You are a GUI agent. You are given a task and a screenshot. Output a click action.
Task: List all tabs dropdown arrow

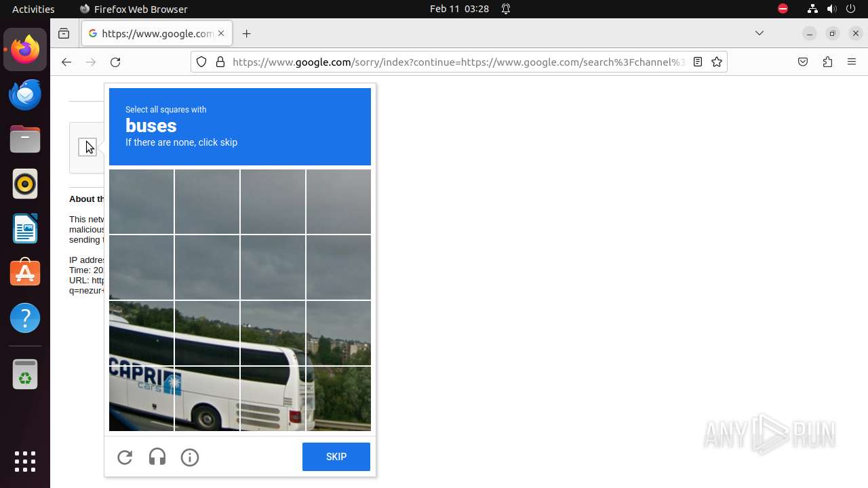[x=759, y=33]
